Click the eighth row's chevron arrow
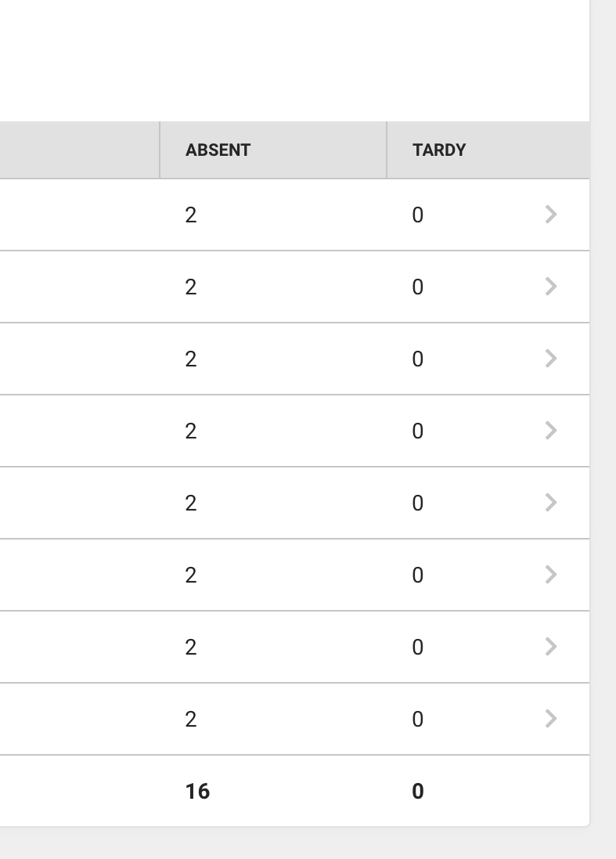This screenshot has height=859, width=616. [551, 719]
